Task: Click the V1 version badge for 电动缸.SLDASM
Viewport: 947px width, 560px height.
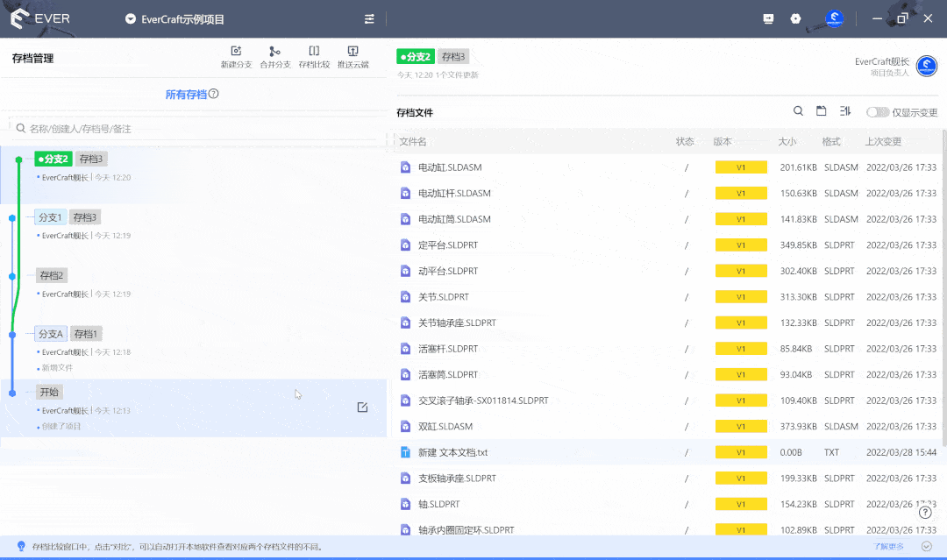Action: [x=741, y=167]
